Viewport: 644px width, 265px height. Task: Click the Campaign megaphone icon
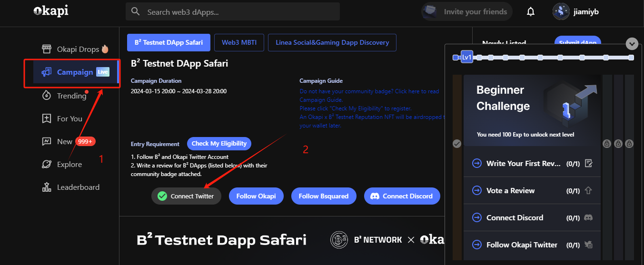pyautogui.click(x=47, y=72)
